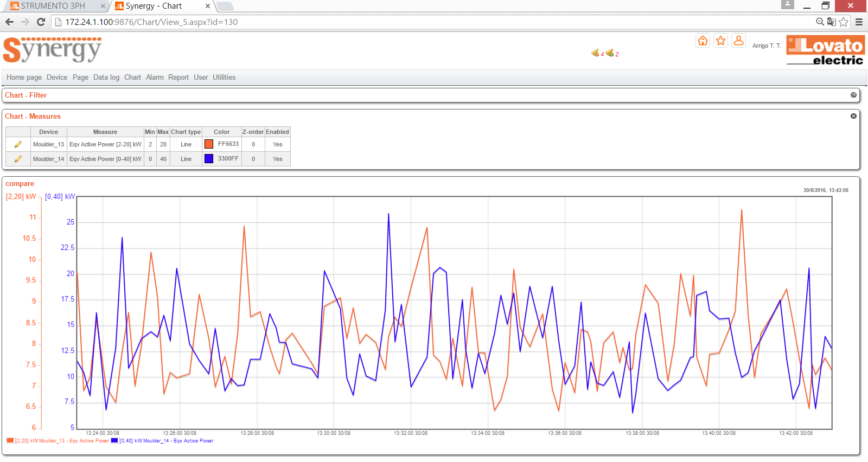
Task: Edit the Moulder_14 measure with the pencil icon
Action: [18, 159]
